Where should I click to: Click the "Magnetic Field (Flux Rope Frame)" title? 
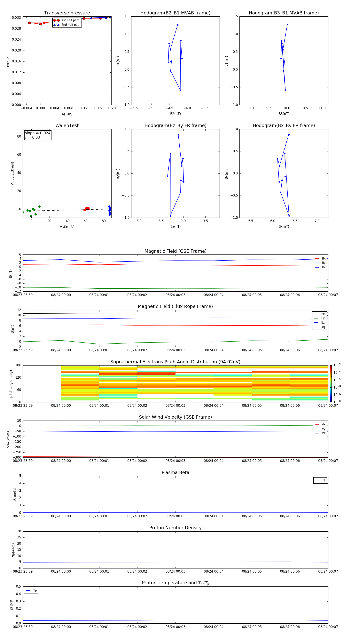tap(175, 307)
